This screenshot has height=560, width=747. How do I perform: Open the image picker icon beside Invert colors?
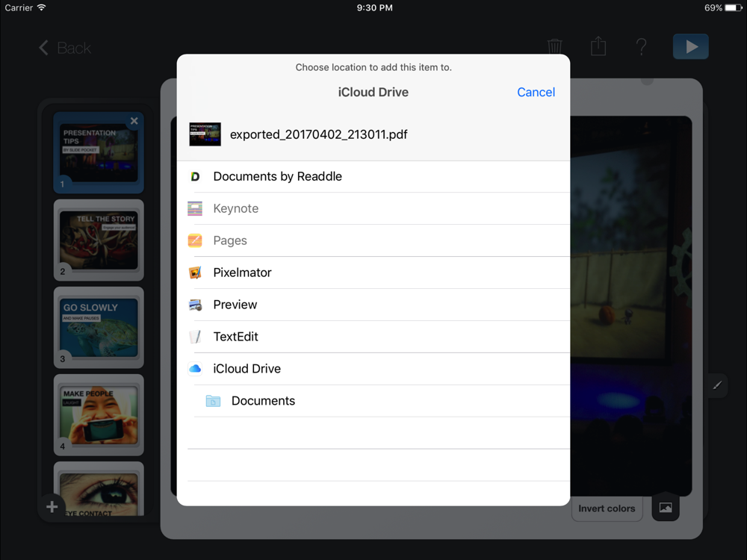point(666,508)
